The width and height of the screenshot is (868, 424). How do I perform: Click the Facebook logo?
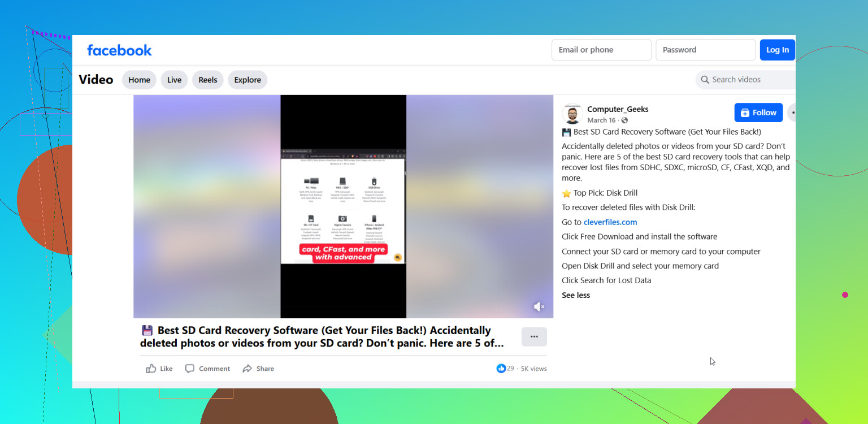(119, 50)
